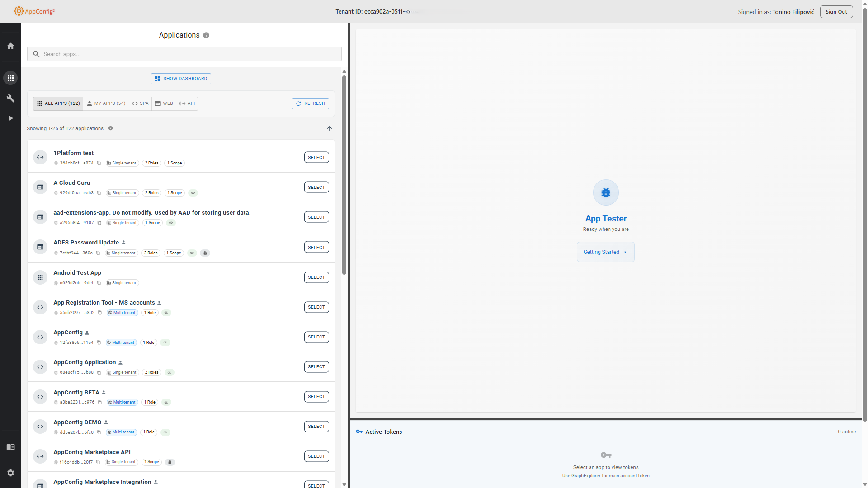This screenshot has width=868, height=488.
Task: Open the Home icon in sidebar
Action: pos(10,46)
